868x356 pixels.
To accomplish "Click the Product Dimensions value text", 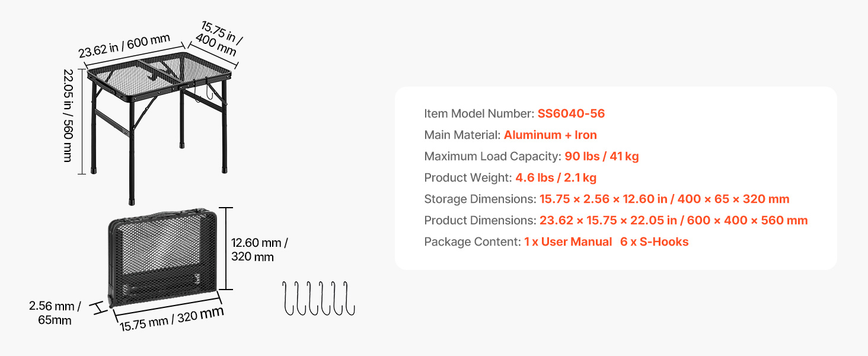I will pos(674,220).
